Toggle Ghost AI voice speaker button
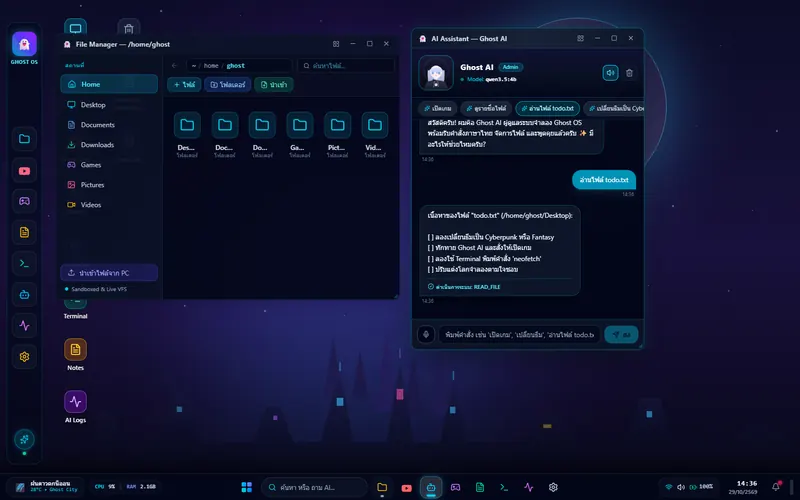This screenshot has height=500, width=800. (610, 73)
